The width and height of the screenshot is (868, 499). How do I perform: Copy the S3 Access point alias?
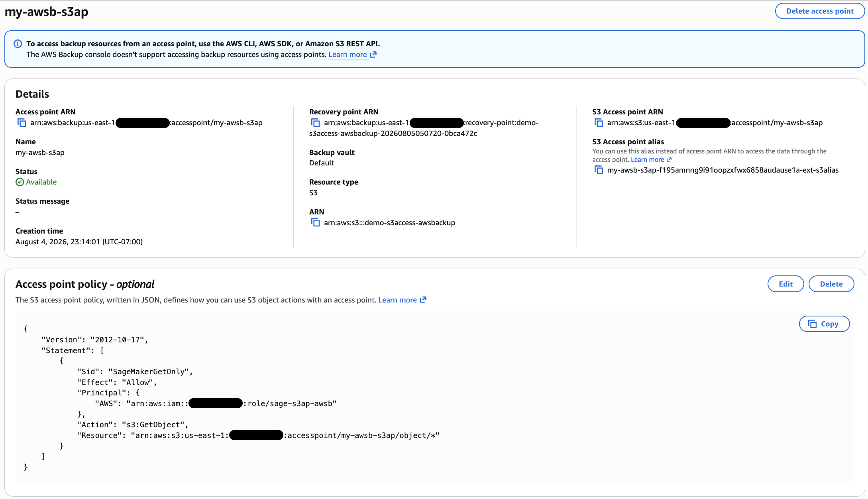pyautogui.click(x=599, y=170)
